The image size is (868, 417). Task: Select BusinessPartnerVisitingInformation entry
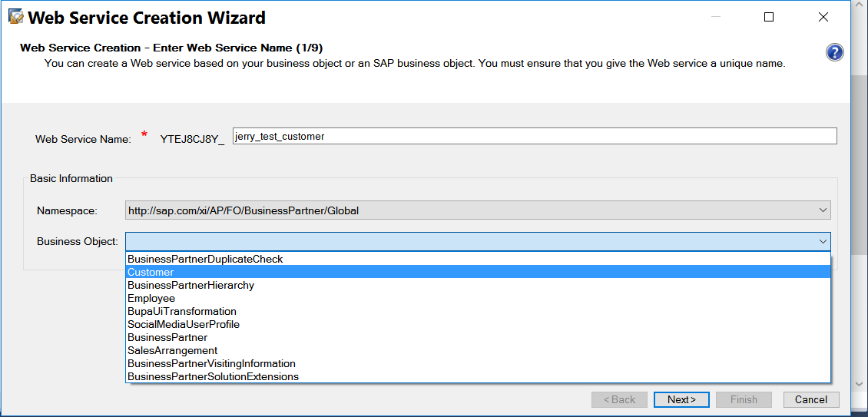pos(479,364)
